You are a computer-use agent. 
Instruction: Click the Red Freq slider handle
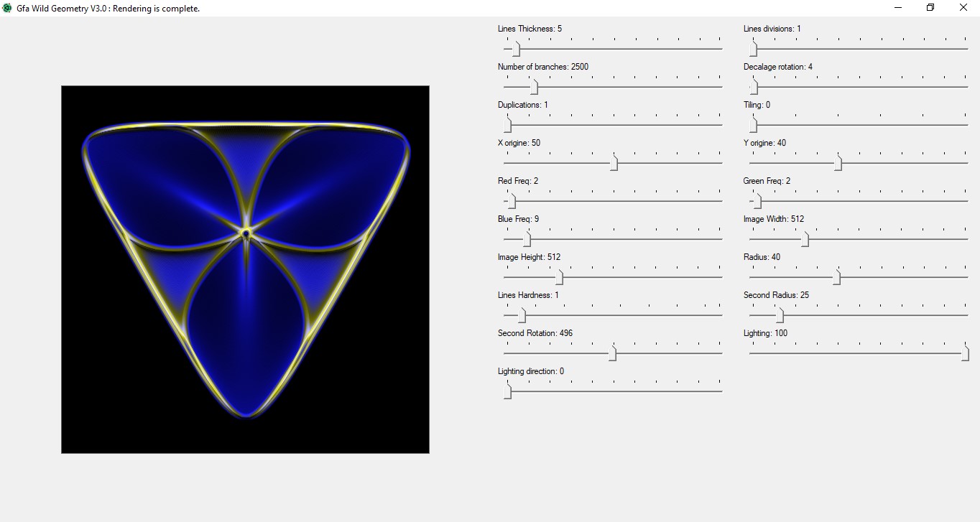click(x=512, y=201)
